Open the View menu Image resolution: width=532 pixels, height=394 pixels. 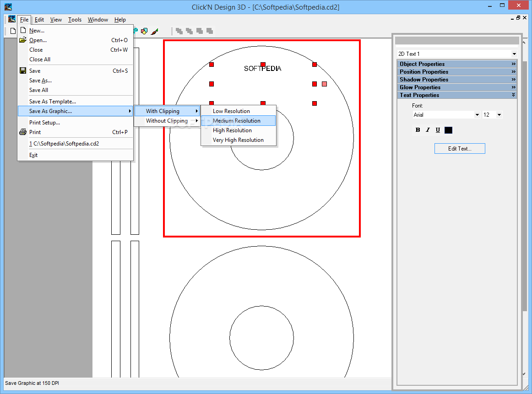56,20
